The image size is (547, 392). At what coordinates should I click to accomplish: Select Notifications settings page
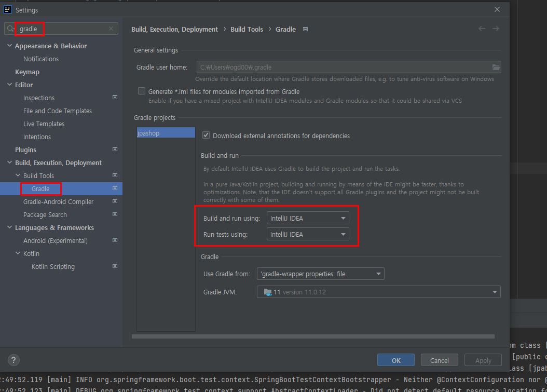(x=41, y=59)
